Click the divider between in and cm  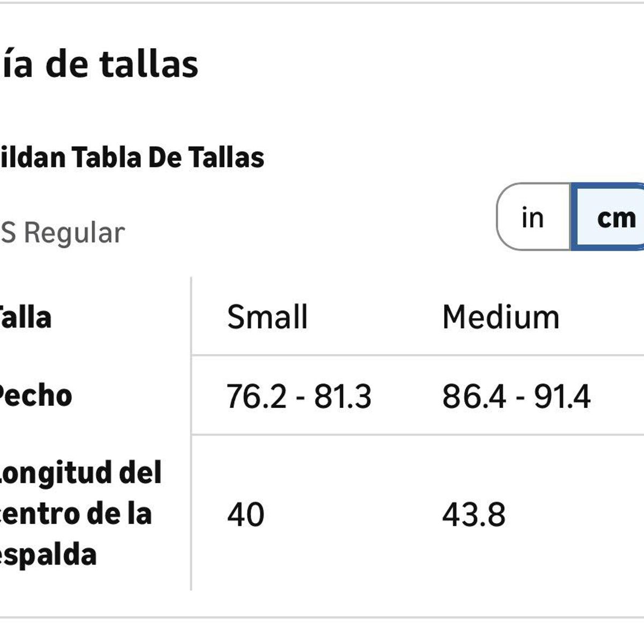570,217
